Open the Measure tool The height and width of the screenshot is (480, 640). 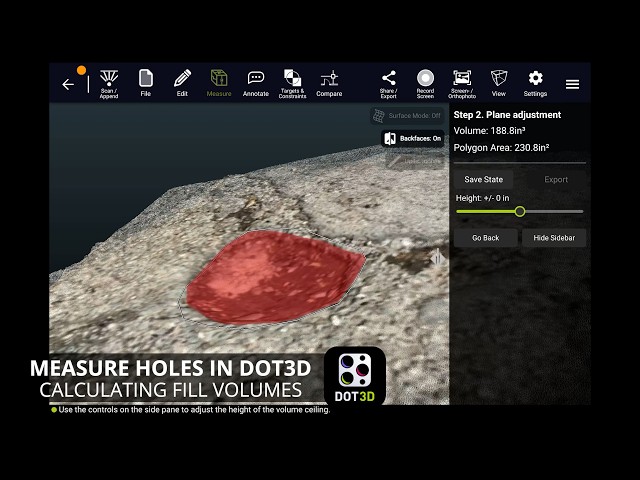click(219, 83)
